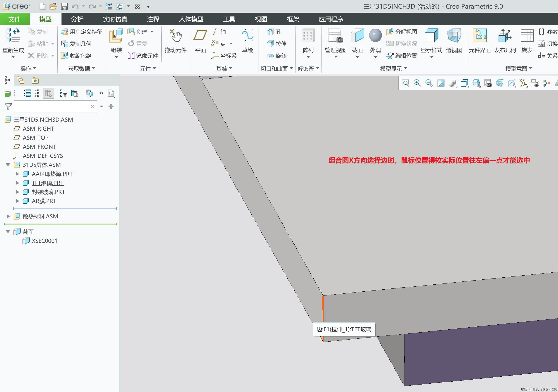Open file via the folder icon

coord(53,6)
